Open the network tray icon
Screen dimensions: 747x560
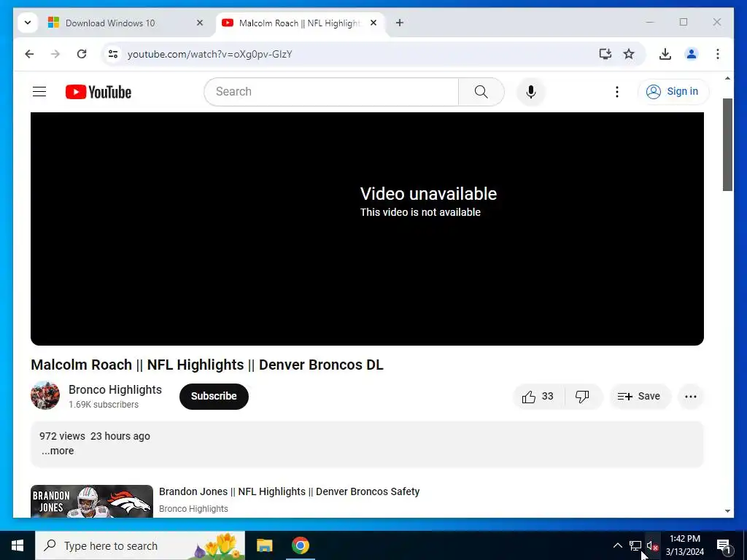pyautogui.click(x=635, y=545)
